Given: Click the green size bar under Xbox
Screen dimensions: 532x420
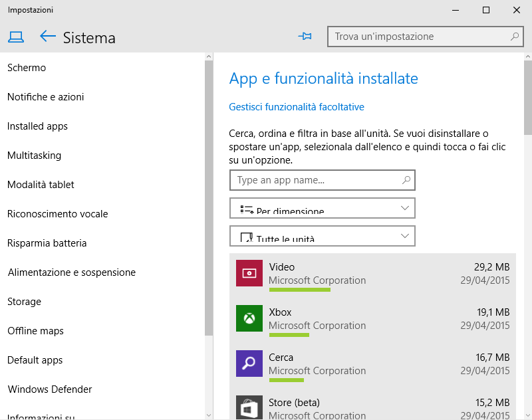Looking at the screenshot, I should tap(289, 335).
